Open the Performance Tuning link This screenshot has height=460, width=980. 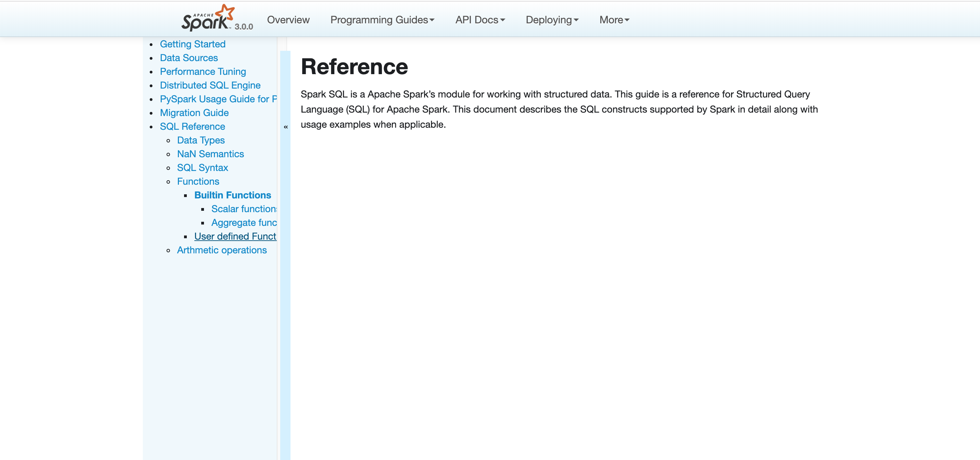tap(203, 71)
